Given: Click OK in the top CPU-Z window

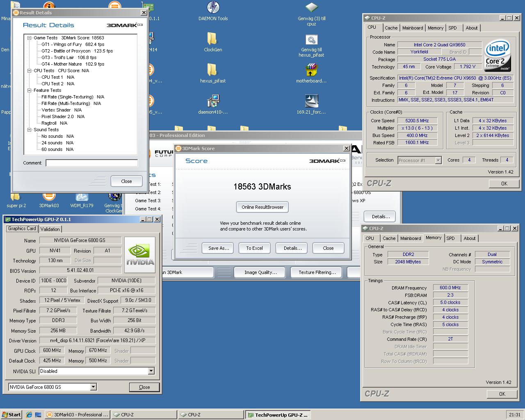Looking at the screenshot, I should tap(504, 184).
